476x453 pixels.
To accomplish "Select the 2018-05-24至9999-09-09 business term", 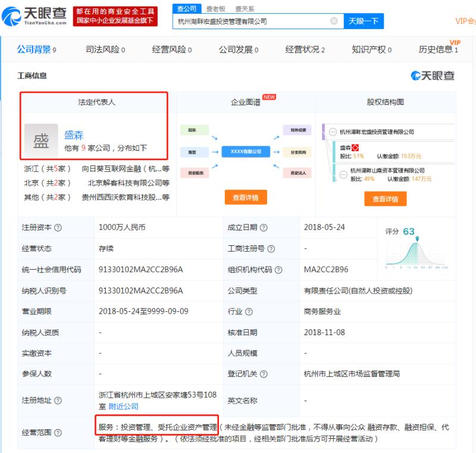I will (143, 311).
